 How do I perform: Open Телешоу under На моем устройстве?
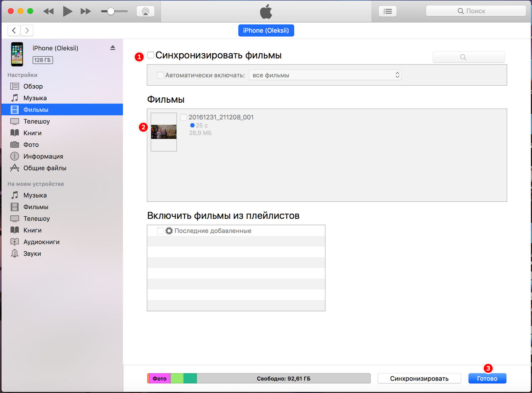[x=62, y=219]
